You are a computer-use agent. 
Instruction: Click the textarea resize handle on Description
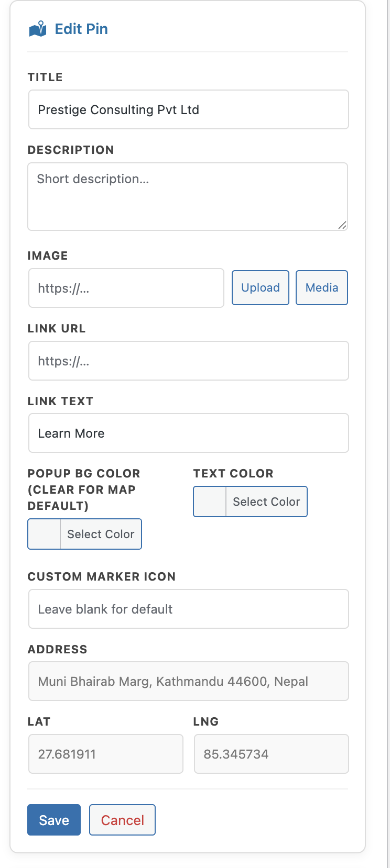pyautogui.click(x=343, y=225)
